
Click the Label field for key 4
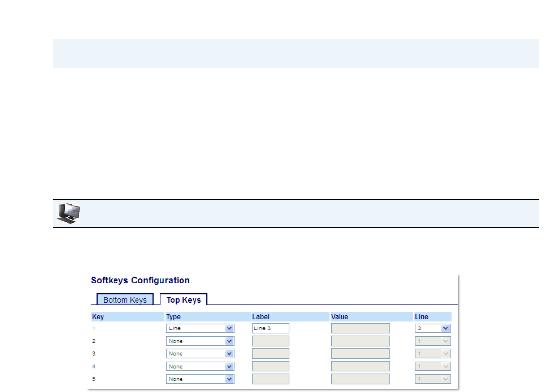click(x=271, y=367)
